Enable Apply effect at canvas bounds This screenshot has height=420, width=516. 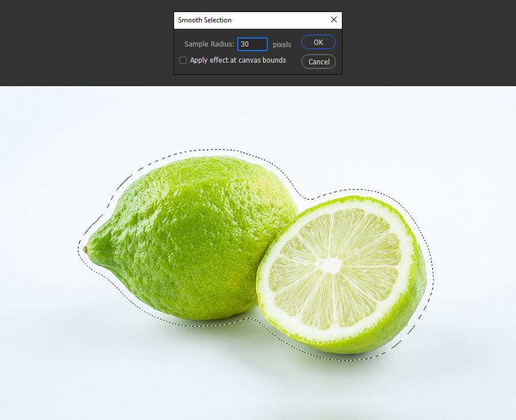pos(183,60)
